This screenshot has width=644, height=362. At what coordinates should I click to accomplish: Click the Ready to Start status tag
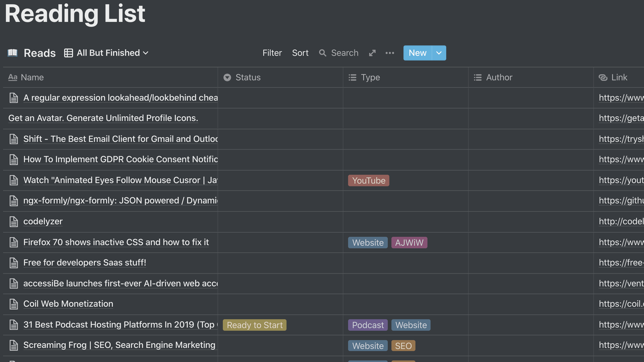255,325
